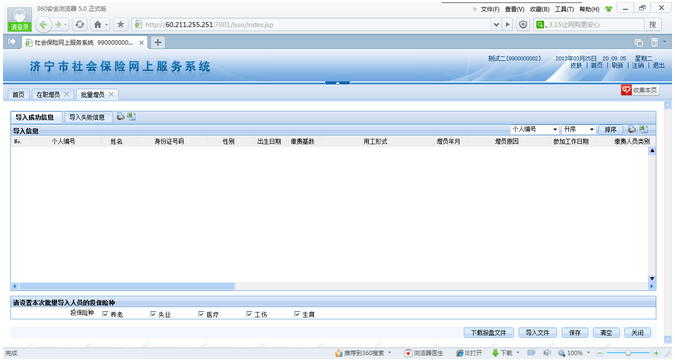The image size is (675, 360).
Task: Open the 100% zoom level dropdown
Action: [588, 353]
